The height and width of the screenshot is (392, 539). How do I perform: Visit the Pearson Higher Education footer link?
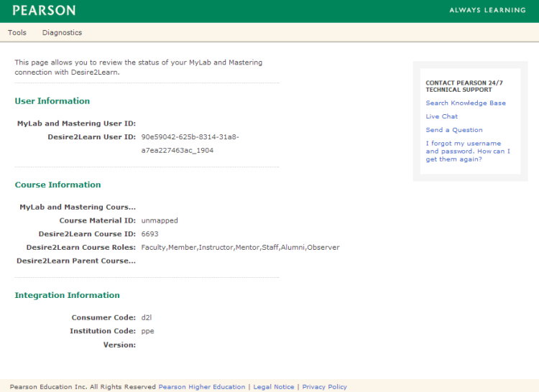point(201,387)
